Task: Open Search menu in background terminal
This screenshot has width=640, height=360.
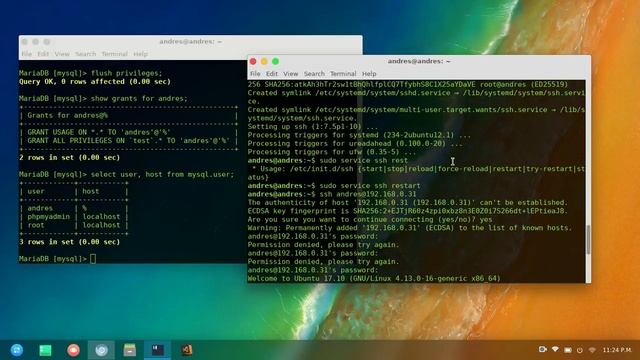Action: coord(85,54)
